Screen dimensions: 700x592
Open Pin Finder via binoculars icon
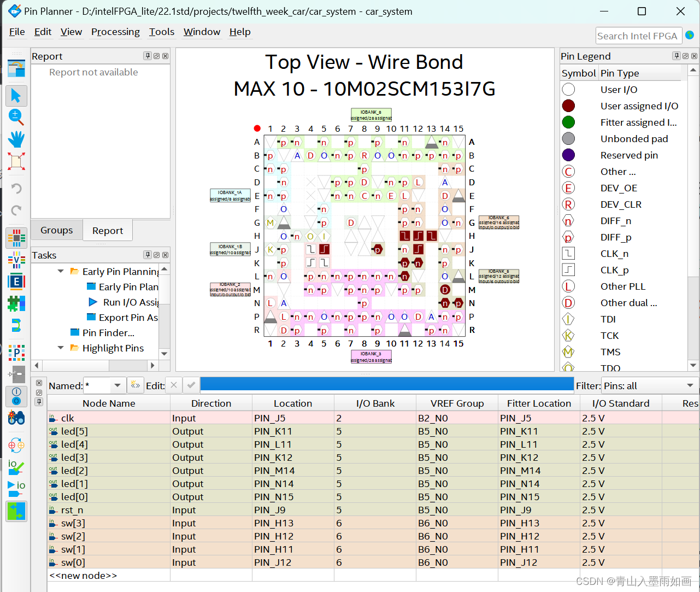tap(16, 418)
